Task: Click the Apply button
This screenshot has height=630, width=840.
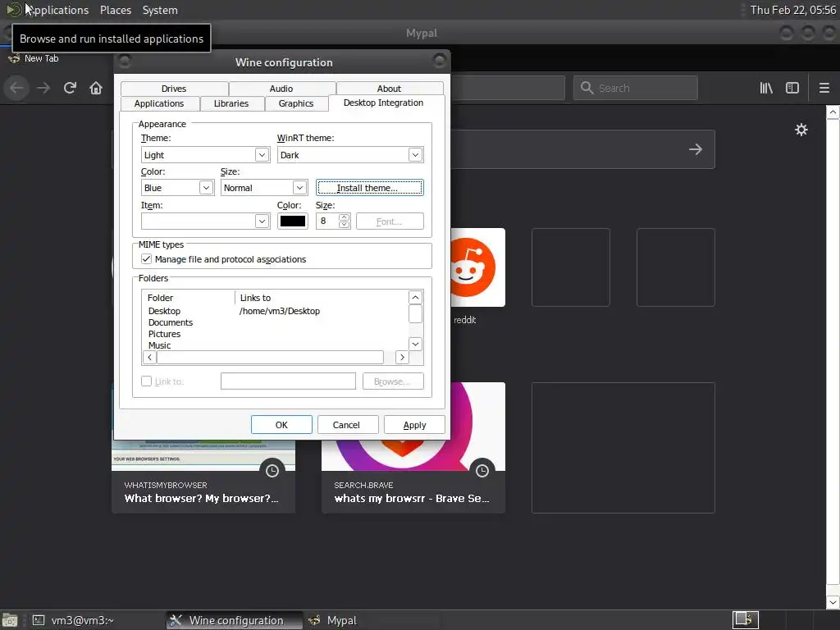Action: [414, 425]
